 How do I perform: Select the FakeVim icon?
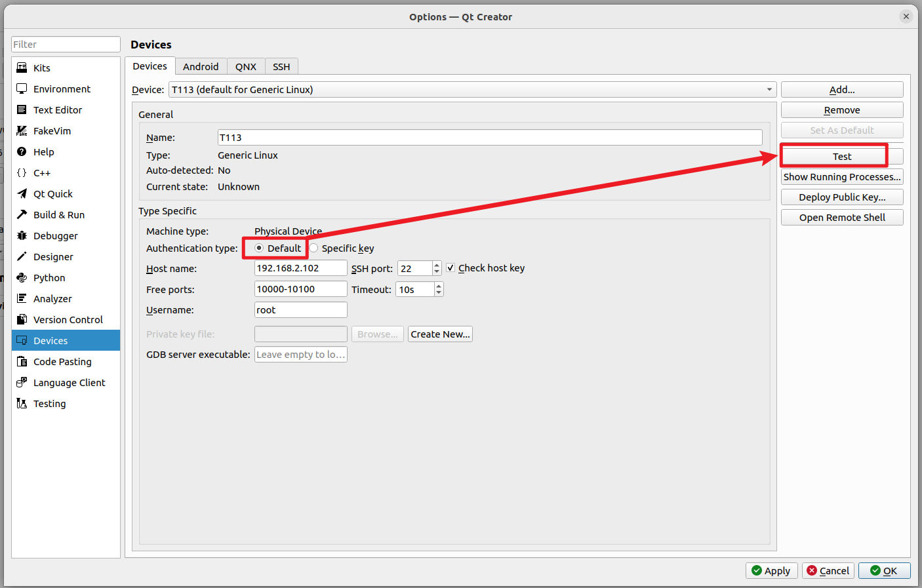pyautogui.click(x=22, y=131)
